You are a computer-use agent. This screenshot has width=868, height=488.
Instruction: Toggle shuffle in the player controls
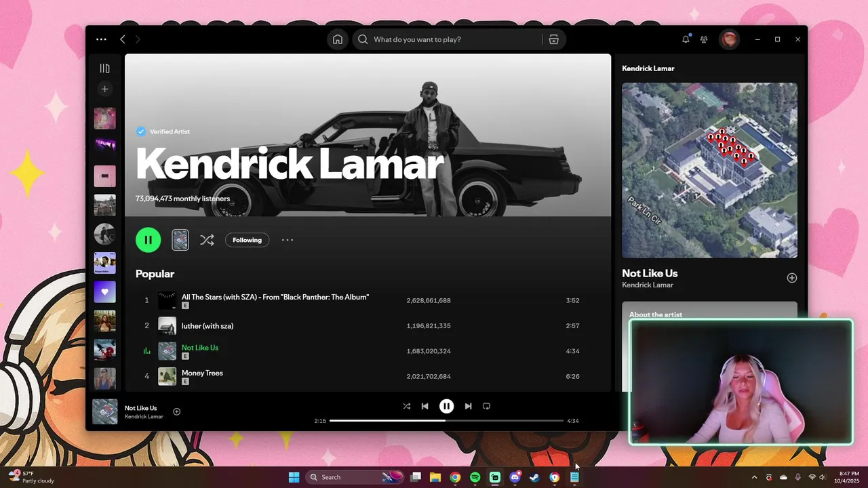(407, 406)
